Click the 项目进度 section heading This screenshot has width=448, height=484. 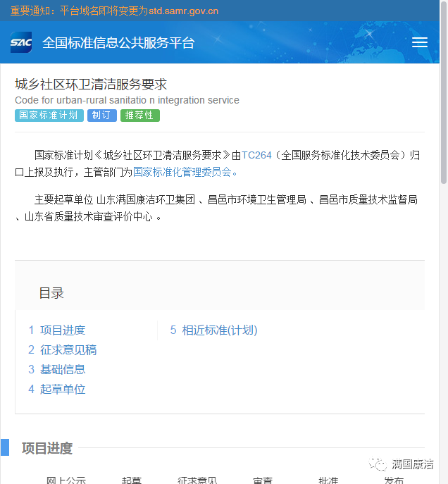(x=47, y=448)
